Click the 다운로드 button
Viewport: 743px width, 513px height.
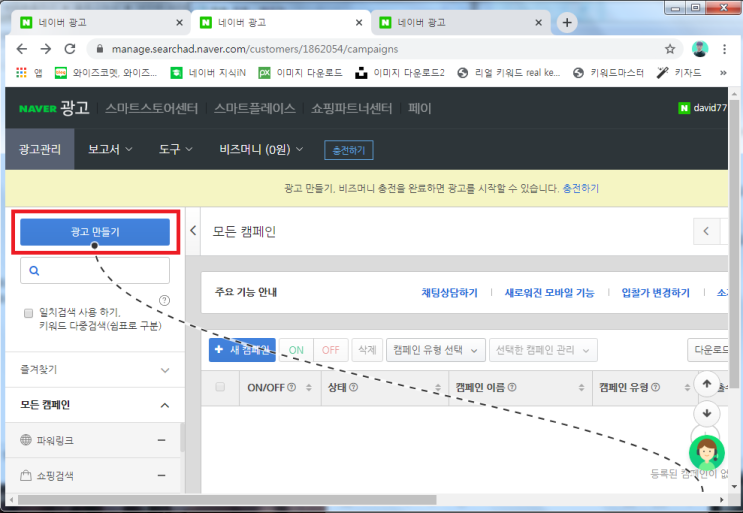[708, 350]
